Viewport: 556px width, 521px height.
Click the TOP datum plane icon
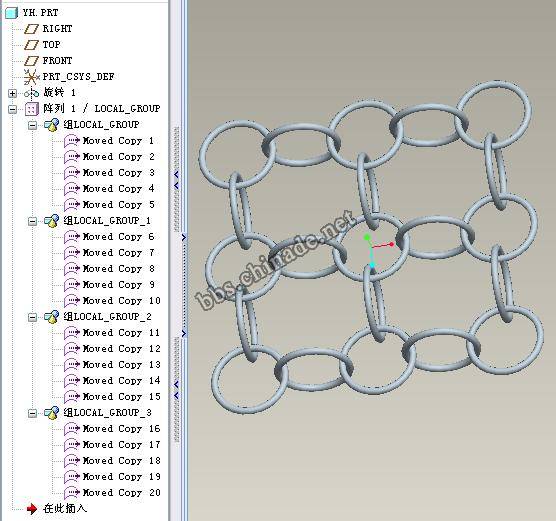click(x=31, y=45)
